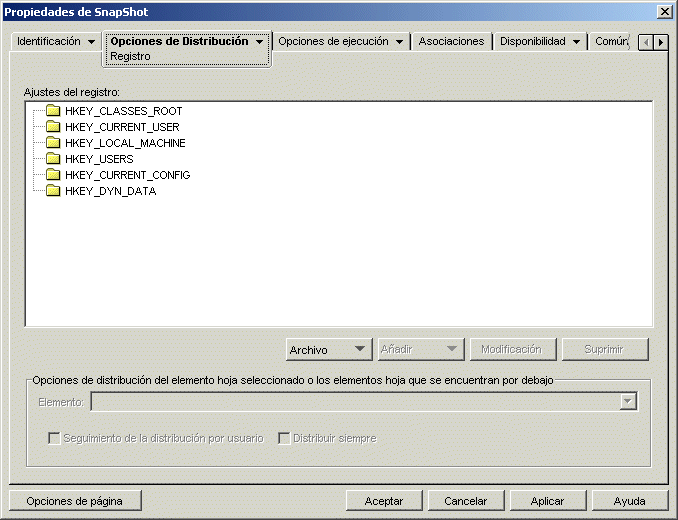The image size is (678, 520).
Task: Select the HKEY_DYN_DATA label
Action: tap(111, 191)
